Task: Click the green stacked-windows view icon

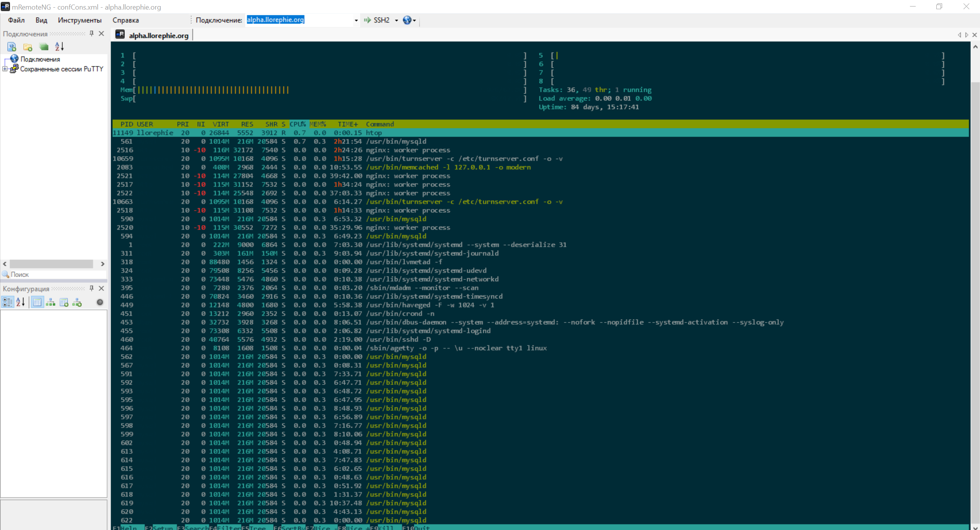Action: coord(44,47)
